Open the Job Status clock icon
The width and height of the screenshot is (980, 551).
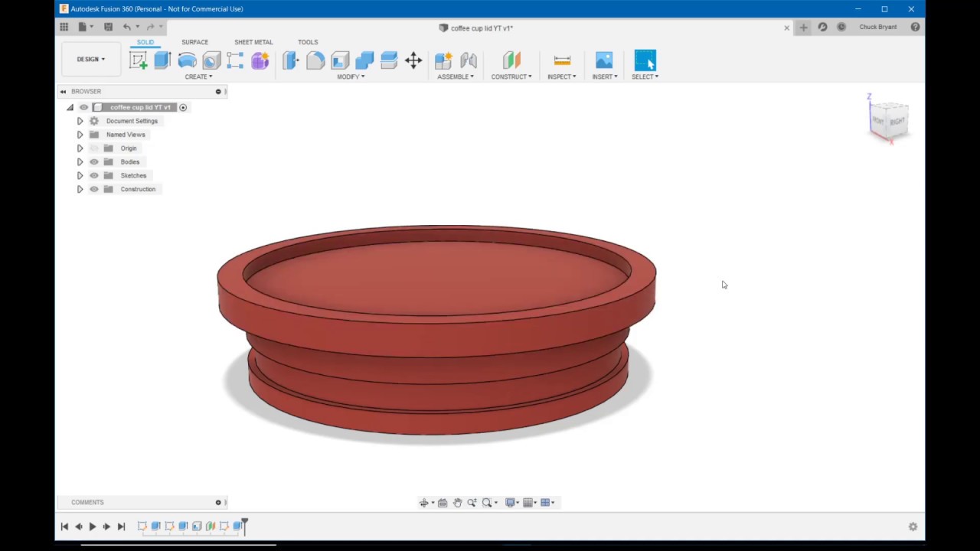(841, 27)
